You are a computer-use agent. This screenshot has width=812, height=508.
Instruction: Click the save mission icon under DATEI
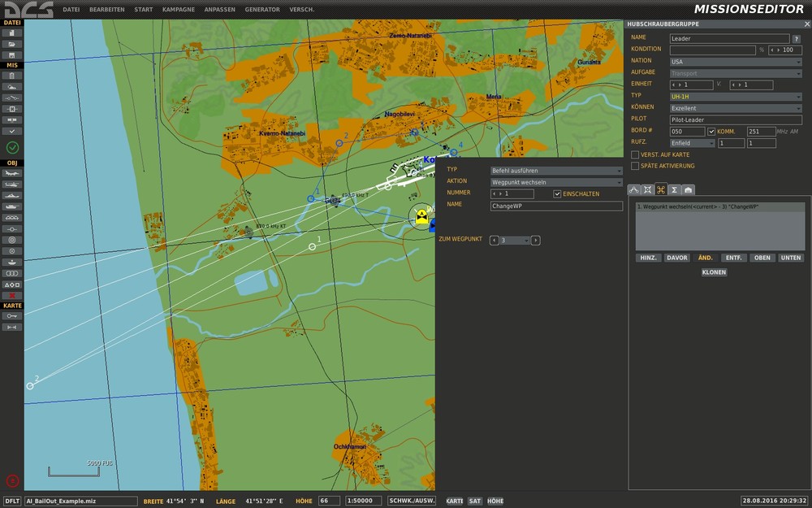(x=12, y=54)
